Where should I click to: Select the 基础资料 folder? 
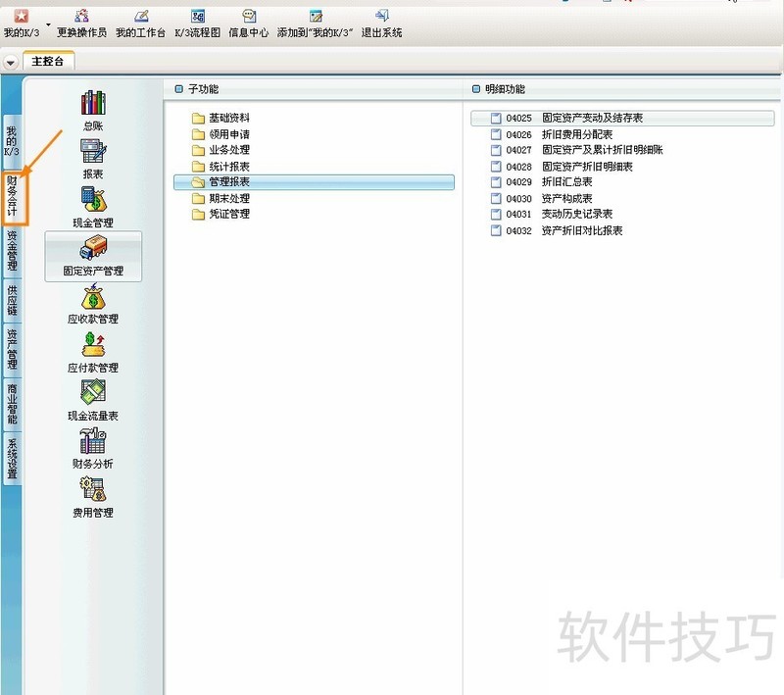(x=221, y=118)
